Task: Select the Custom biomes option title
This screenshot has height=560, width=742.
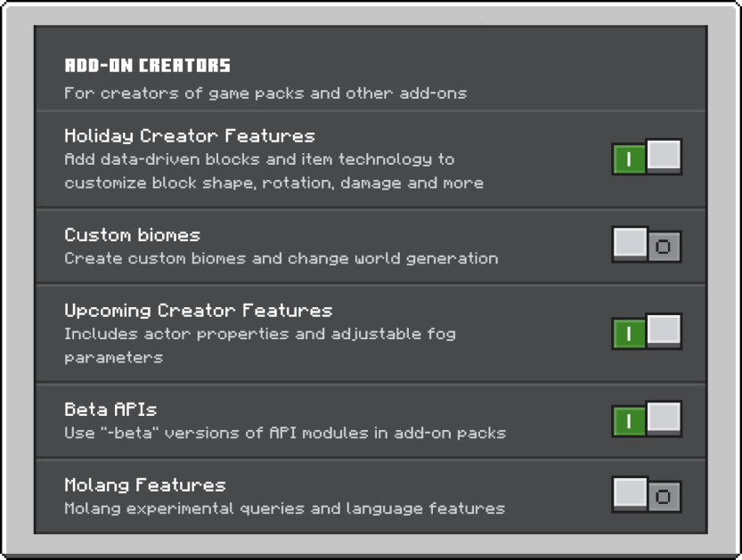Action: point(132,235)
